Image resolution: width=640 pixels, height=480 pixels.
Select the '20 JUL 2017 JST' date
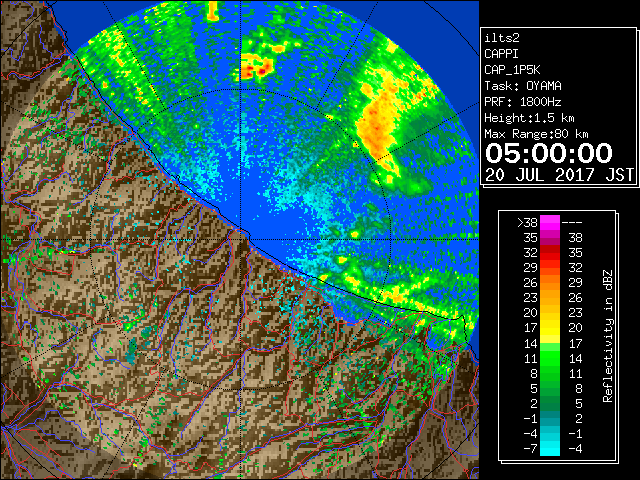(559, 175)
